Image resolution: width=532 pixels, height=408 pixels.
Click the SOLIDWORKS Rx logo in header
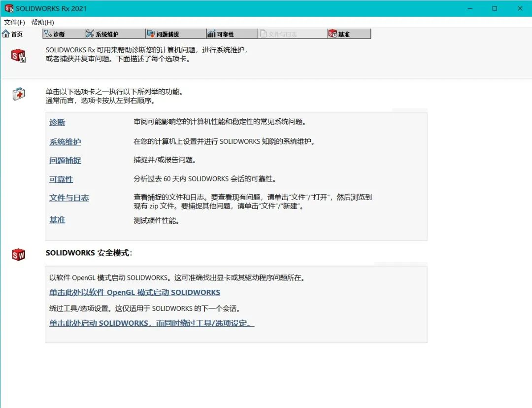click(x=18, y=56)
